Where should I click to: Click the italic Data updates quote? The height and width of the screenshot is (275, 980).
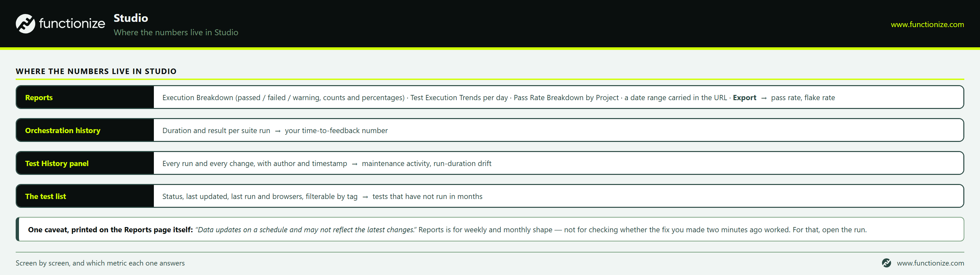pyautogui.click(x=306, y=230)
